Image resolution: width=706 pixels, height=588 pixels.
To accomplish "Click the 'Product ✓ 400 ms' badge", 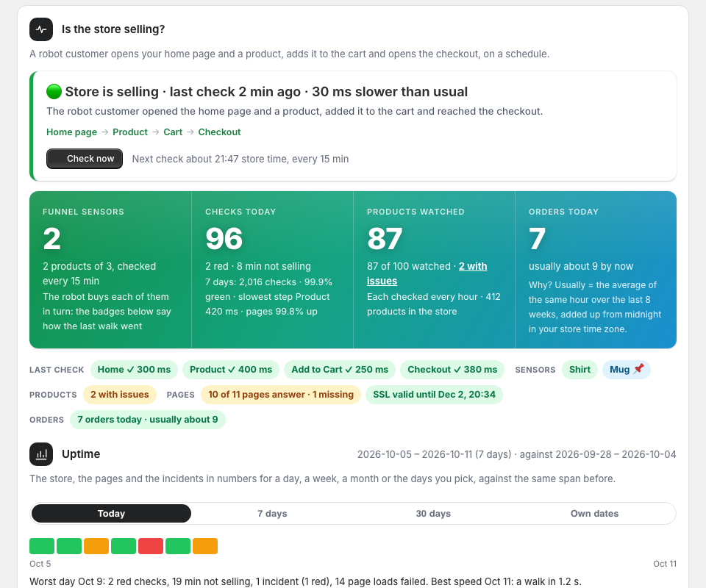I will (231, 370).
